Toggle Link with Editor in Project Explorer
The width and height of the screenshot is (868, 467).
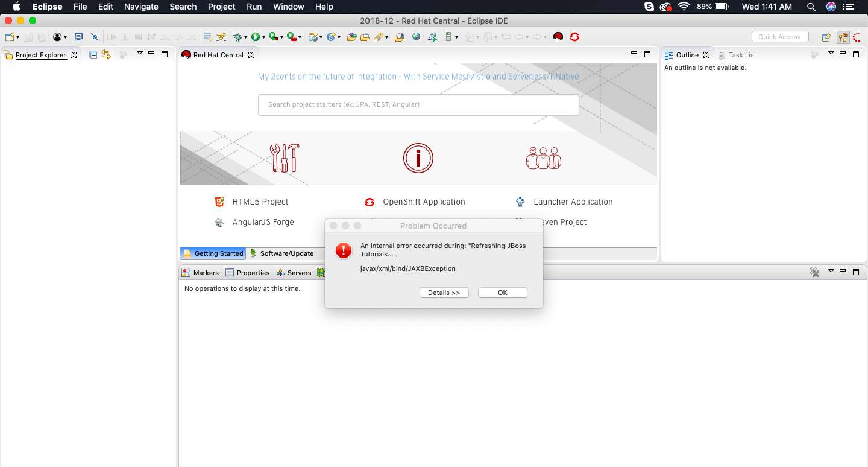click(x=106, y=54)
